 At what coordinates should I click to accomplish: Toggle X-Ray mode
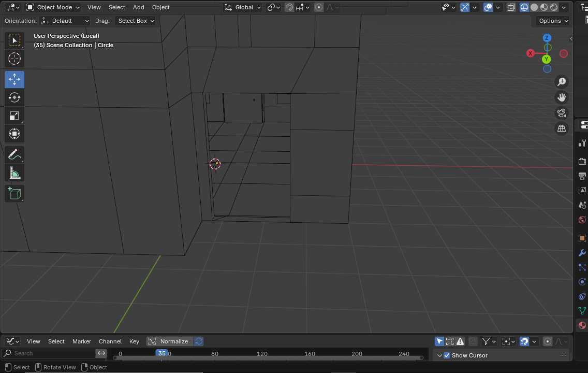(x=511, y=7)
